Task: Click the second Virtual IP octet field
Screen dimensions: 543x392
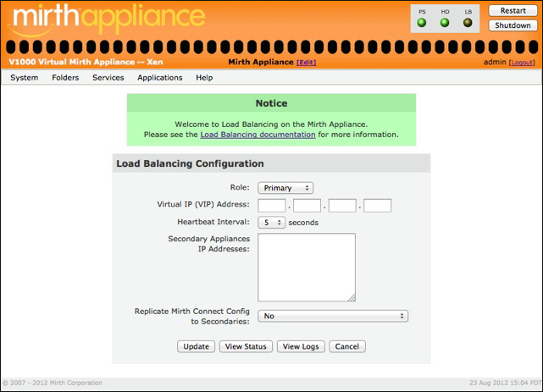Action: [307, 206]
